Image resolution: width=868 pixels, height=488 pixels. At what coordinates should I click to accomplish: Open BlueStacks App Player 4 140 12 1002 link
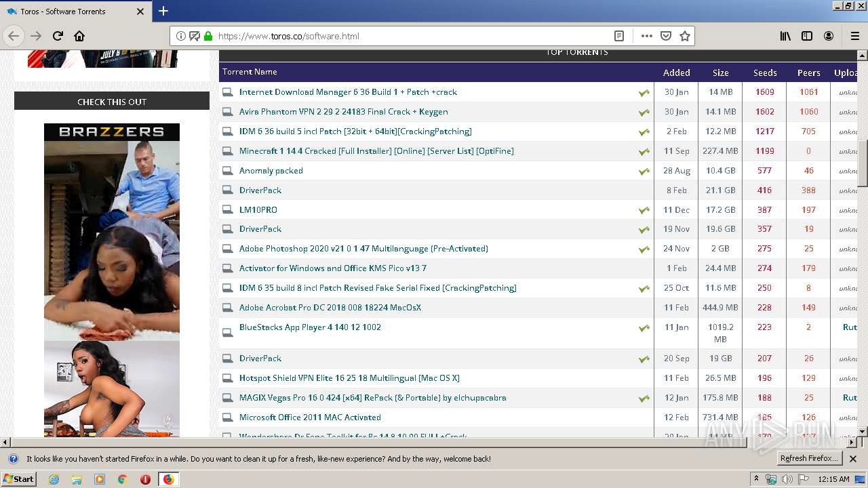310,327
